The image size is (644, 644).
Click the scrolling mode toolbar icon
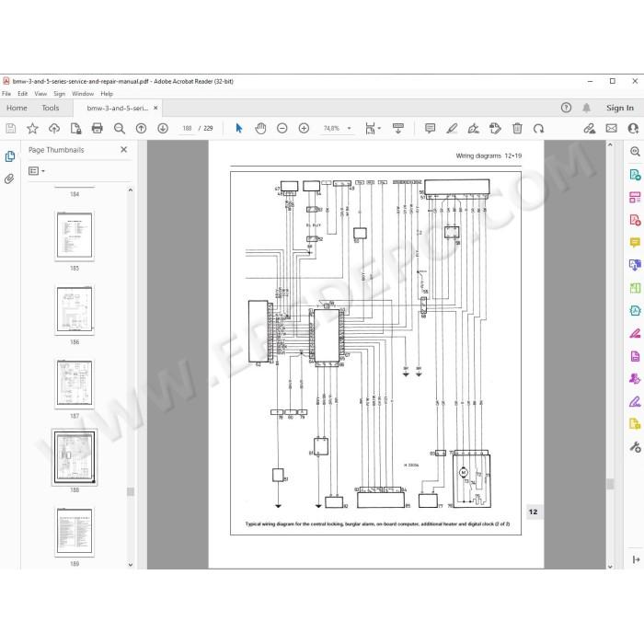398,129
